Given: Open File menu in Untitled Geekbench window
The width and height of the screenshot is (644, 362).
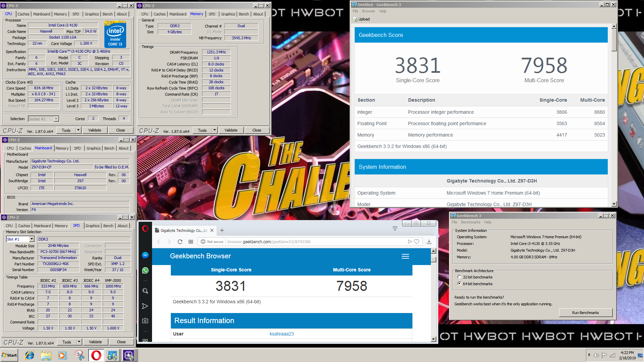Looking at the screenshot, I should [x=355, y=11].
